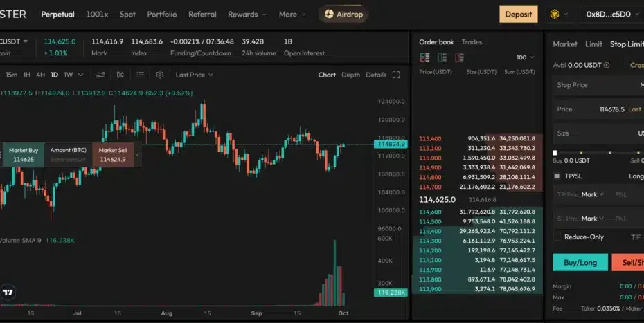Switch to the Trades tab

pos(472,42)
